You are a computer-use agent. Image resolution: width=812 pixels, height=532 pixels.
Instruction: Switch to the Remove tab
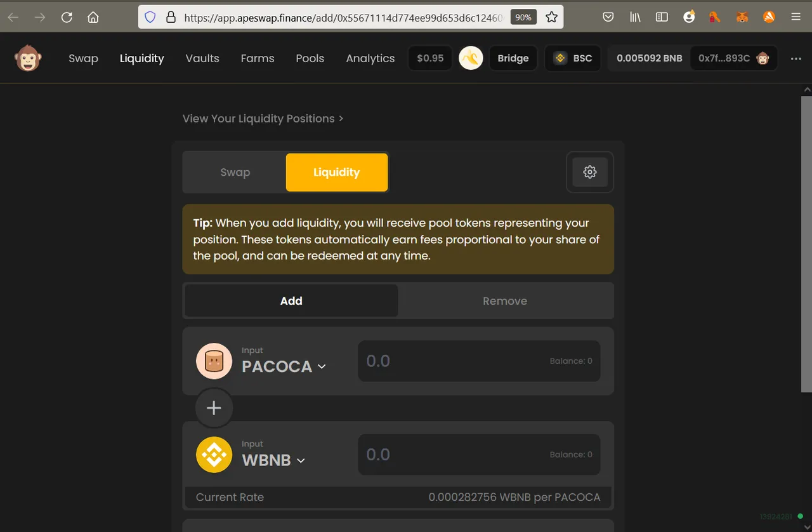coord(505,301)
